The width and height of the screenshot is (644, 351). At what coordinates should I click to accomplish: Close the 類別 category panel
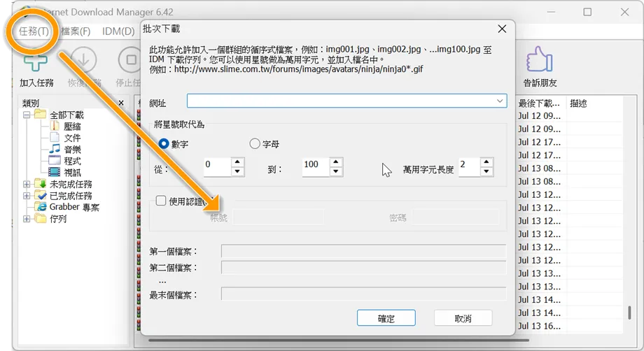[121, 103]
